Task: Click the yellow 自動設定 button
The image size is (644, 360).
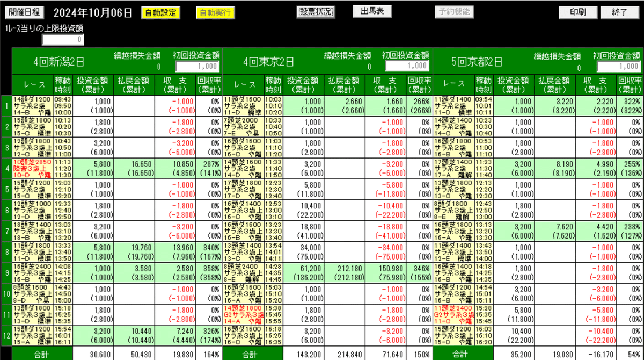Action: pyautogui.click(x=160, y=12)
